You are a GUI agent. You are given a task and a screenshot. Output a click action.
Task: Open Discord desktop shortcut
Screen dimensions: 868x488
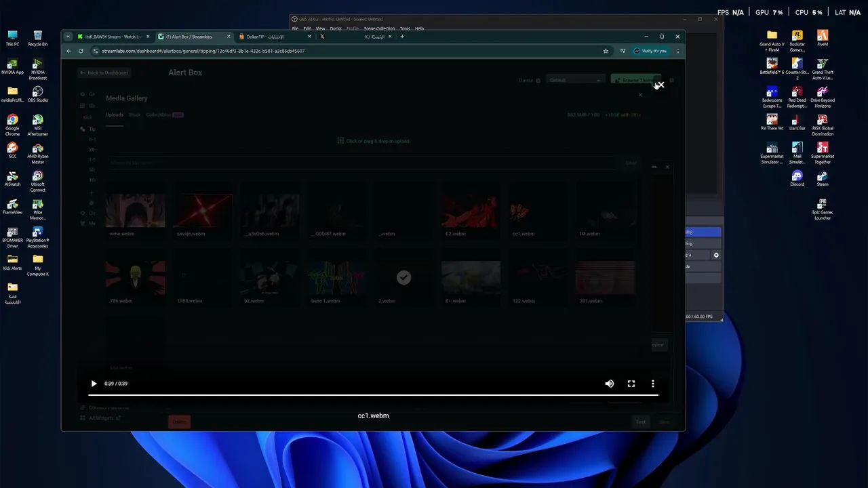click(x=797, y=179)
